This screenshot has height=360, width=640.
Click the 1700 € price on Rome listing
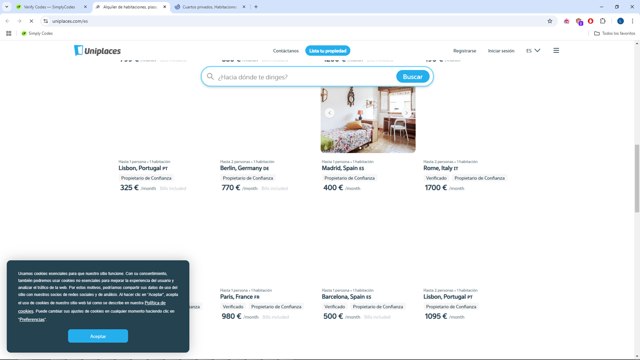click(436, 188)
